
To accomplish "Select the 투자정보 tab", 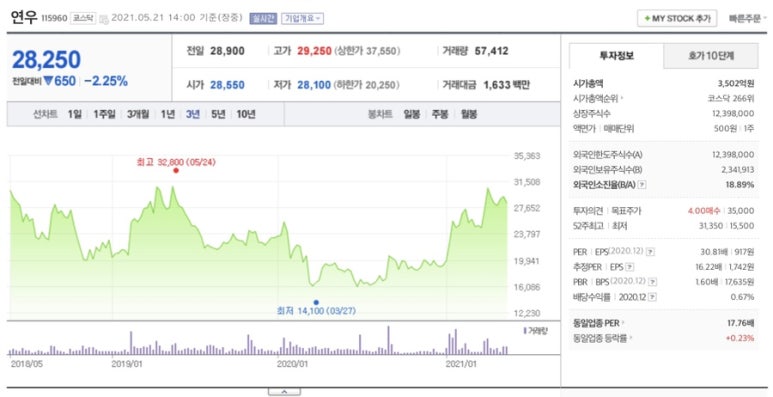I will coord(616,56).
